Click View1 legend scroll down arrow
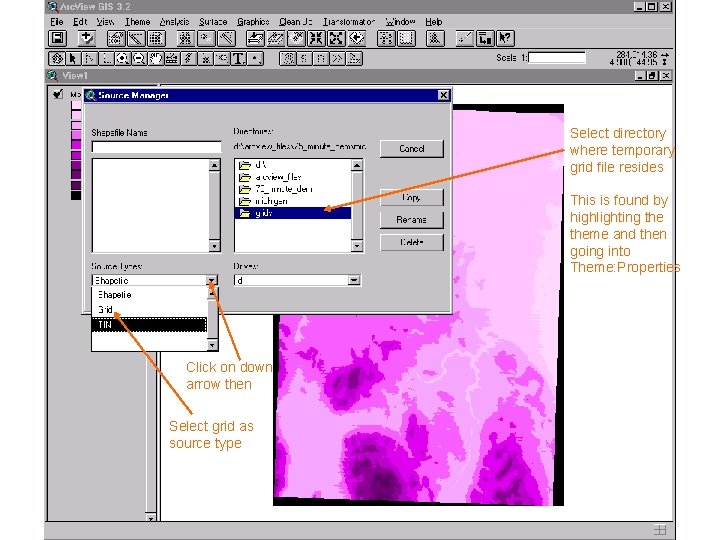Image resolution: width=720 pixels, height=540 pixels. click(151, 518)
